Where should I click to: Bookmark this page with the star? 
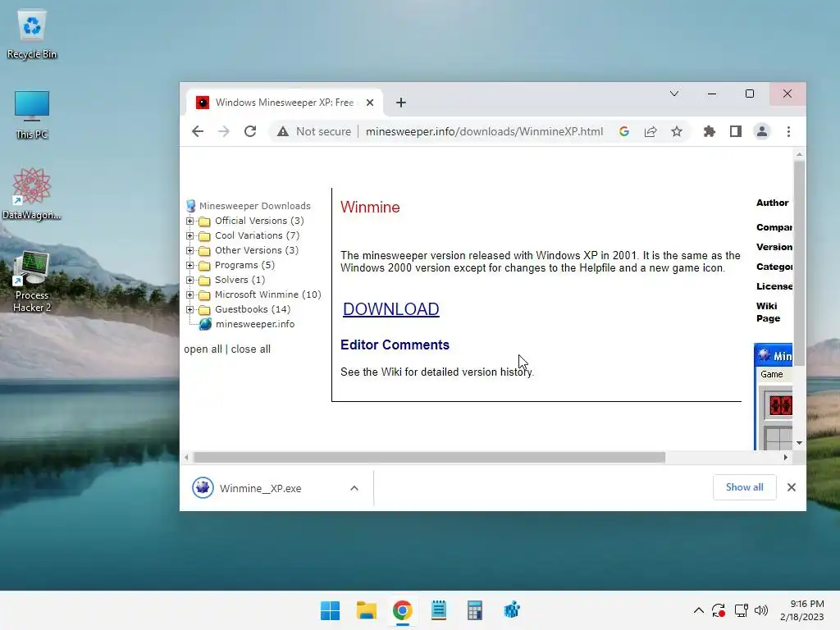(677, 131)
